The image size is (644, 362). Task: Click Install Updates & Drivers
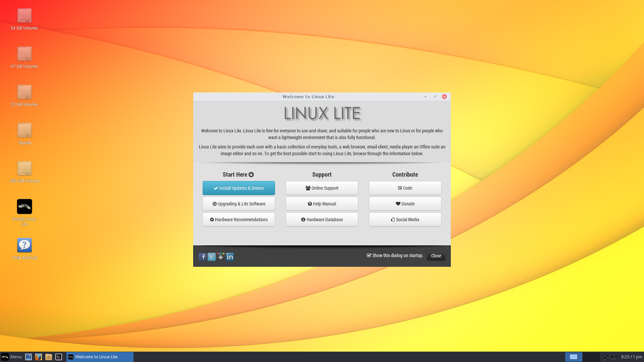click(x=238, y=188)
